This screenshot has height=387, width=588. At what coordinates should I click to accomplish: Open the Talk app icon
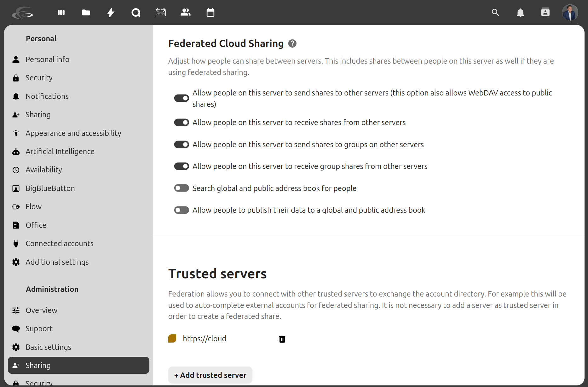(136, 13)
